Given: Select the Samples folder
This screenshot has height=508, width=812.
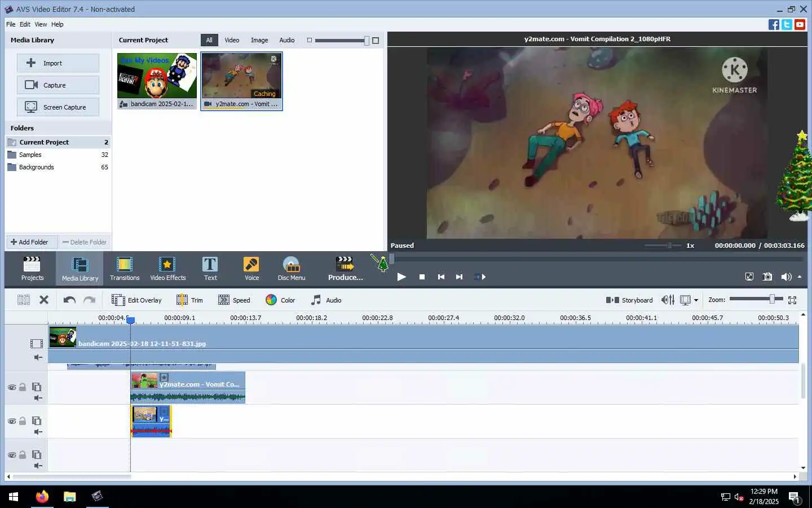Looking at the screenshot, I should click(59, 155).
